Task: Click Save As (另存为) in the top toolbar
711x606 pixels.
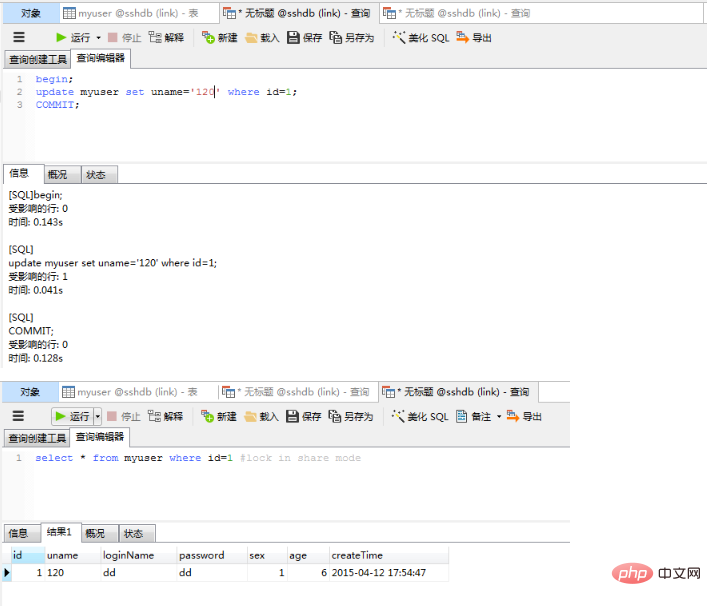Action: click(x=352, y=38)
